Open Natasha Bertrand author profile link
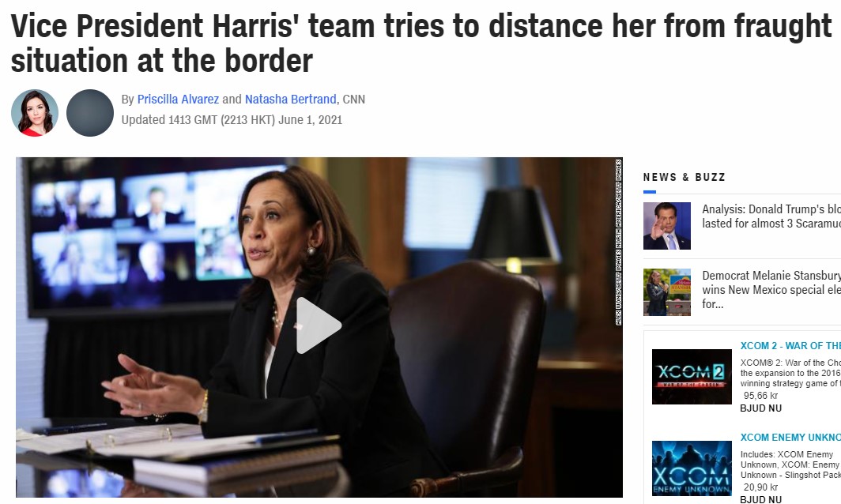This screenshot has height=504, width=841. point(291,100)
